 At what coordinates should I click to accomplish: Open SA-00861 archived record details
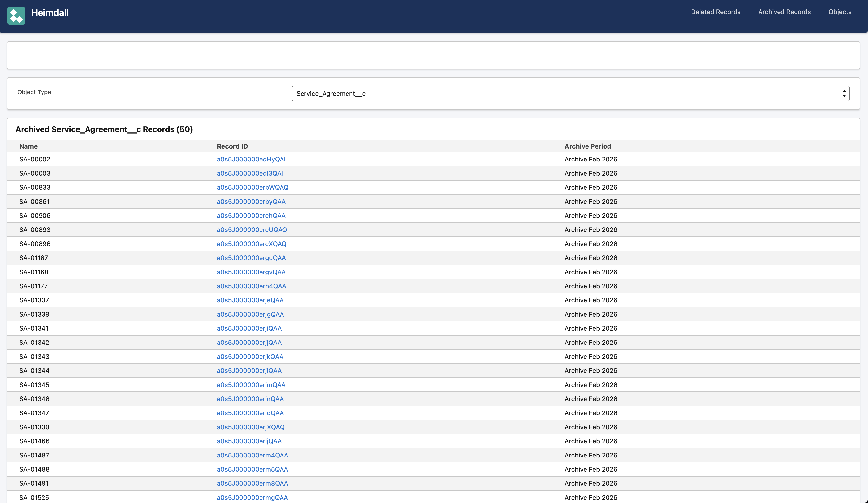pos(251,201)
